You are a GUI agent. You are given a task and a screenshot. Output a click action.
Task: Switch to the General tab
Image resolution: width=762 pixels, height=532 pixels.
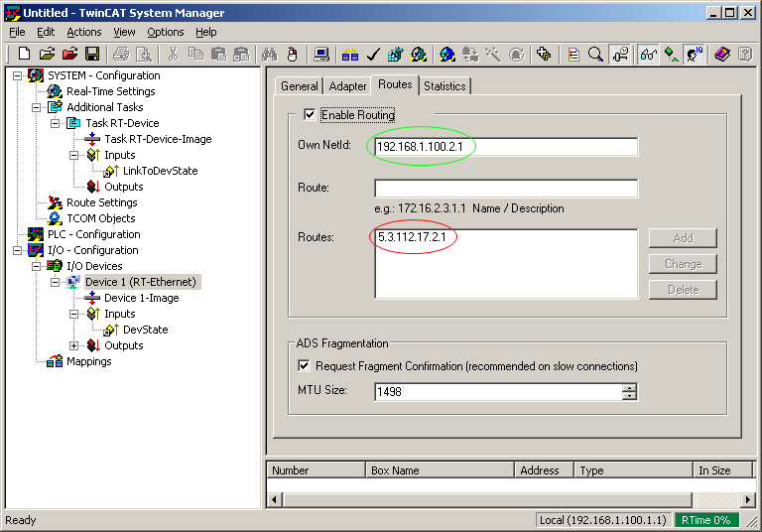299,86
